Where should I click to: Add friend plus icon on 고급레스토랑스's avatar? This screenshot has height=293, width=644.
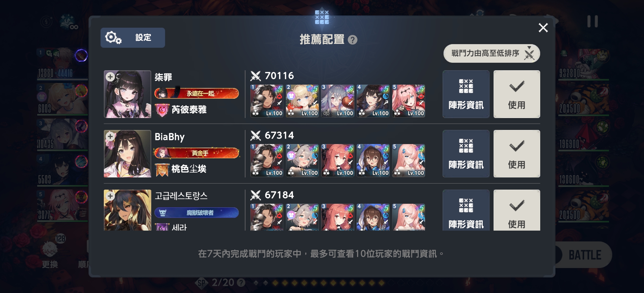coord(110,196)
